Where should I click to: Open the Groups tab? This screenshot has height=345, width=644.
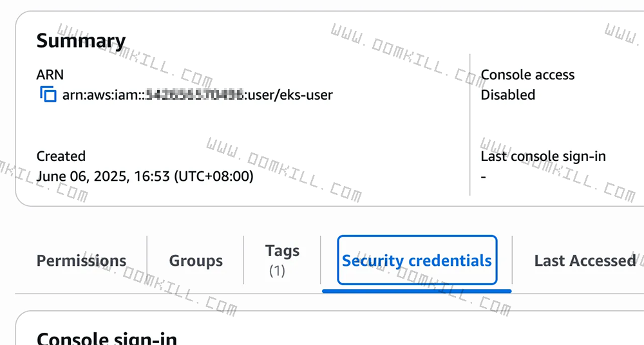tap(196, 261)
